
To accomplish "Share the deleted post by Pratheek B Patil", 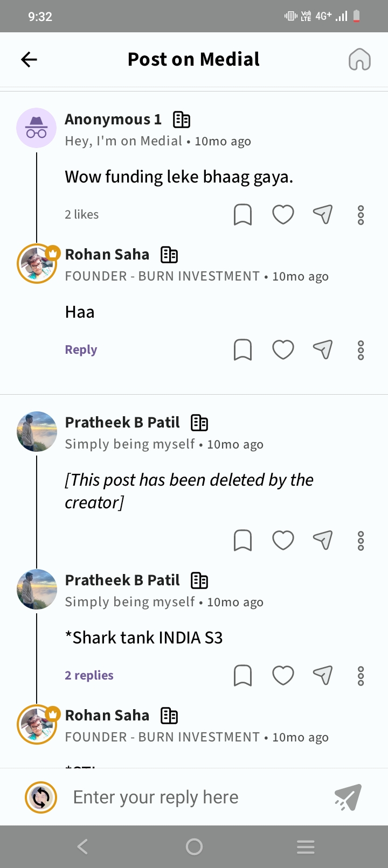I will point(323,540).
